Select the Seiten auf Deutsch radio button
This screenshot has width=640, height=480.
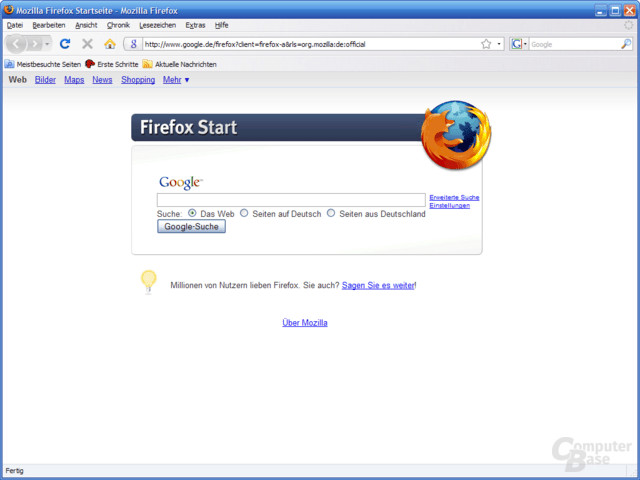pos(244,213)
